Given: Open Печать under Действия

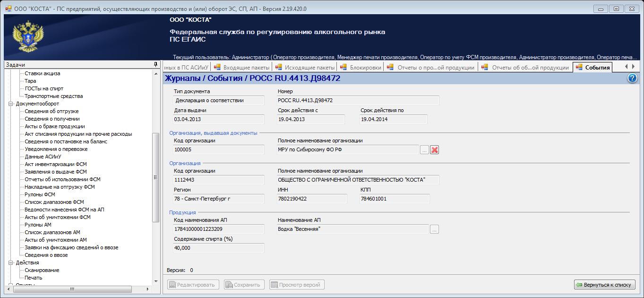Looking at the screenshot, I should (34, 278).
